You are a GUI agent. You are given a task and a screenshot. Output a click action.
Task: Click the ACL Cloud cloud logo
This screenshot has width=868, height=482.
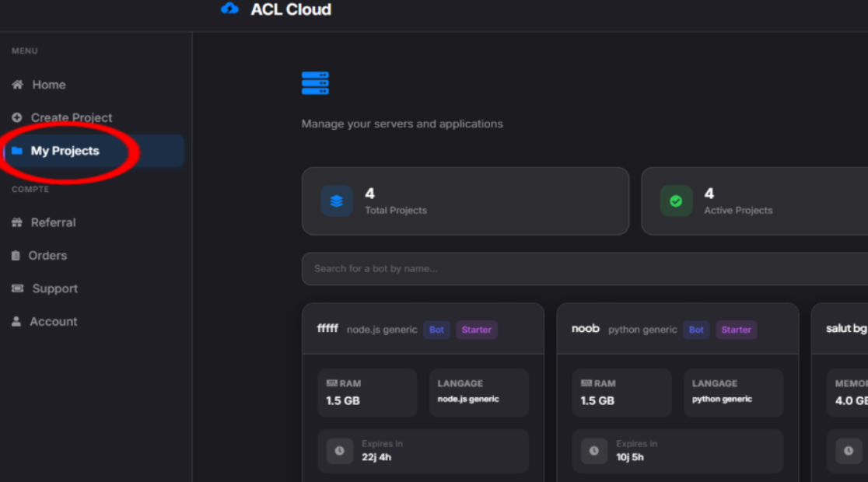click(x=229, y=9)
